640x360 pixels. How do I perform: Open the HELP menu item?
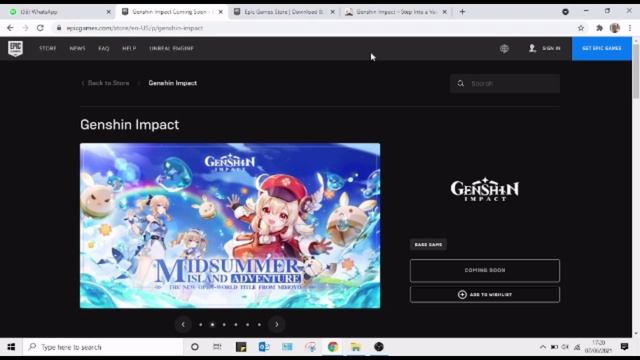tap(129, 48)
